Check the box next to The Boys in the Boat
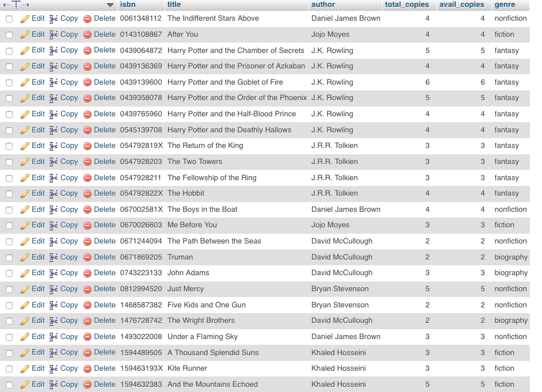 pyautogui.click(x=9, y=210)
